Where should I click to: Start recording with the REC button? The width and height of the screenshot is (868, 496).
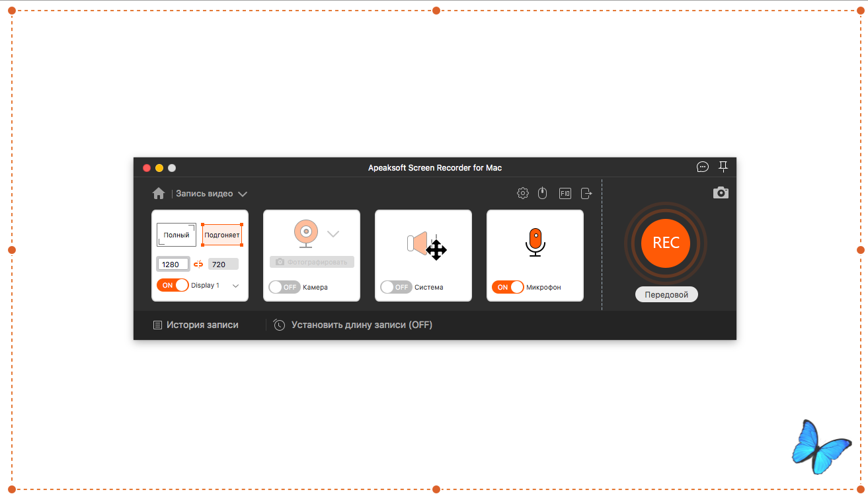666,243
